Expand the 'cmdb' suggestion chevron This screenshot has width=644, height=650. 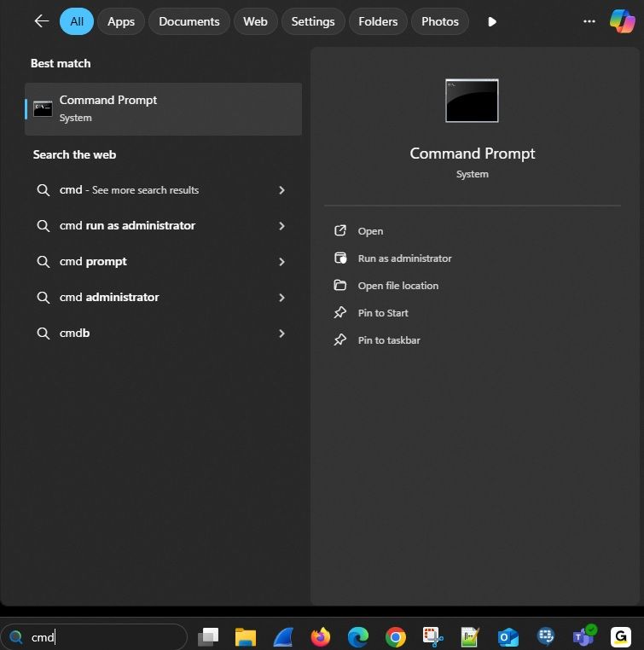(x=281, y=334)
